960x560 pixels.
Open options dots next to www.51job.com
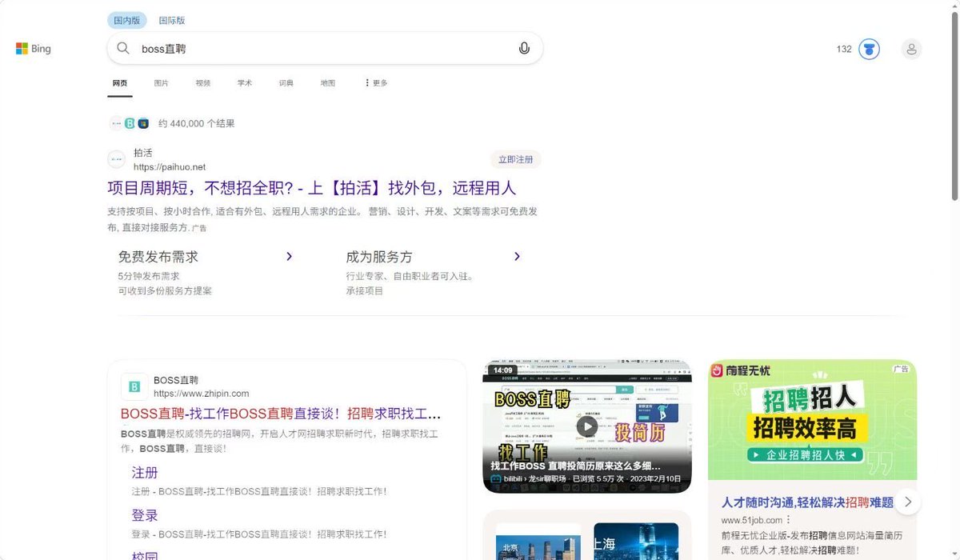point(788,520)
